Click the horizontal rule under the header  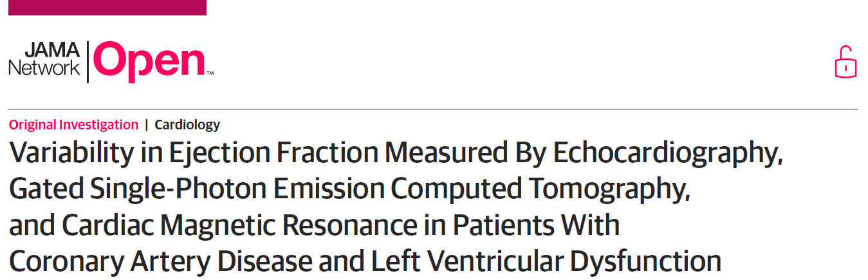433,109
